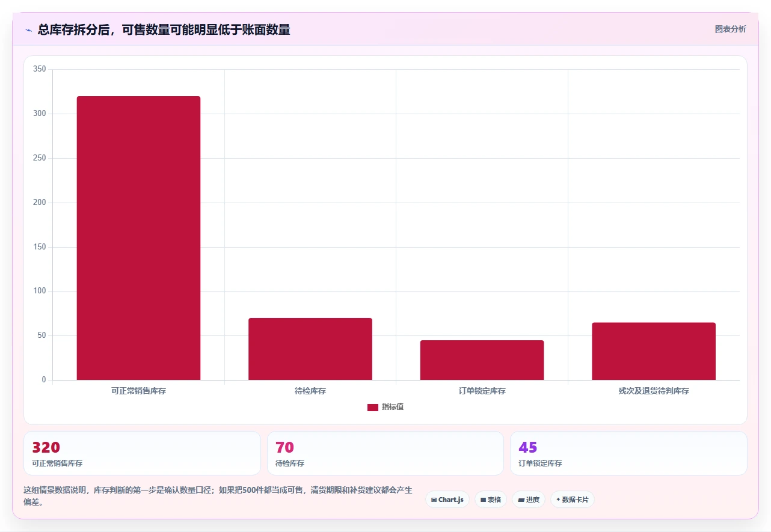The height and width of the screenshot is (532, 771).
Task: Click the sparkle icon in 数据卡片 chip
Action: tap(558, 500)
